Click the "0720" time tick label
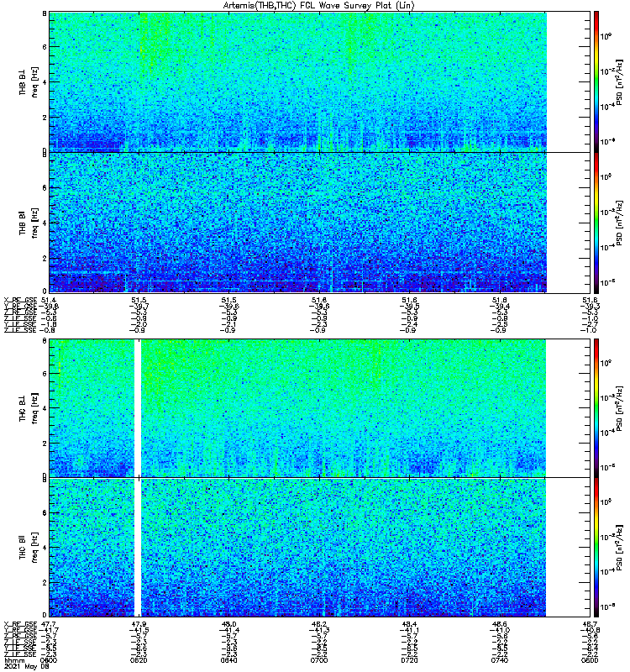This screenshot has height=672, width=630. coord(409,660)
